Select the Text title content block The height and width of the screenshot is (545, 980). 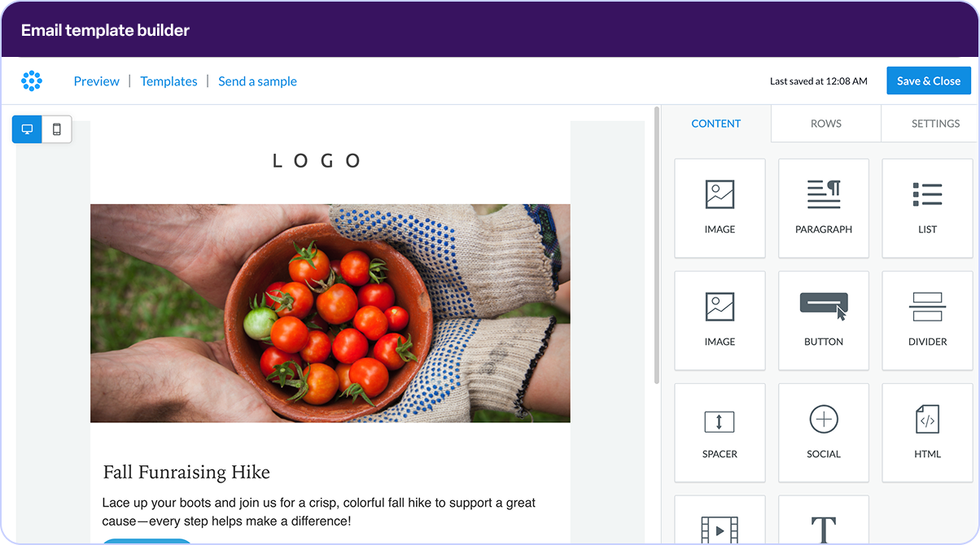tap(823, 525)
